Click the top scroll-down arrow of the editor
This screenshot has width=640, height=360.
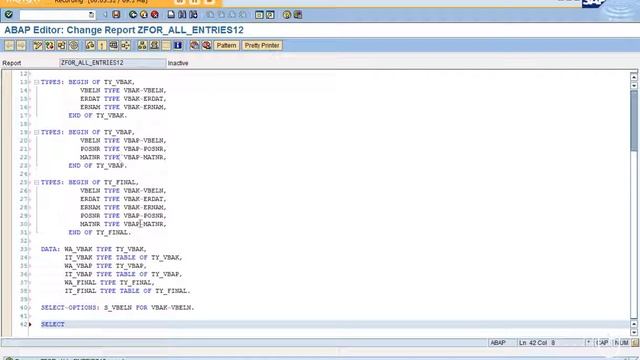pyautogui.click(x=634, y=85)
